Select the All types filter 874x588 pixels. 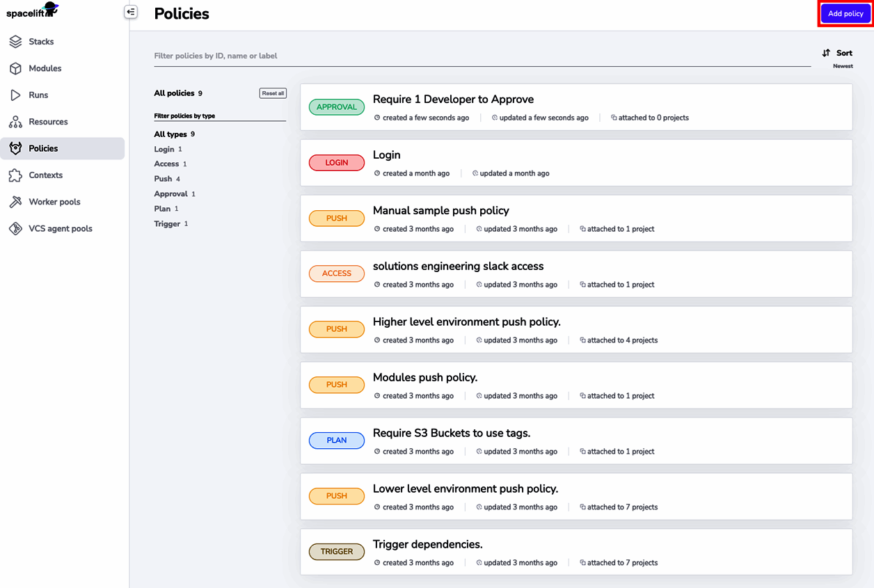[x=170, y=134]
